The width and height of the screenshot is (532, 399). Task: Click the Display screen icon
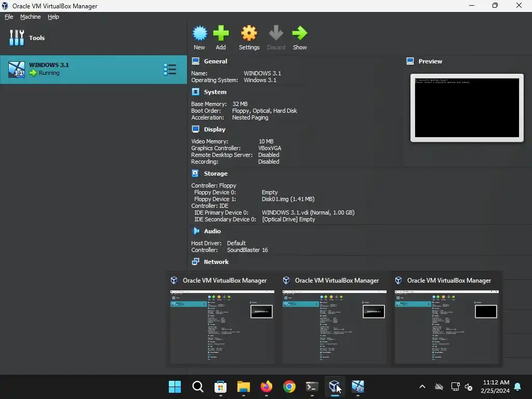(x=195, y=129)
